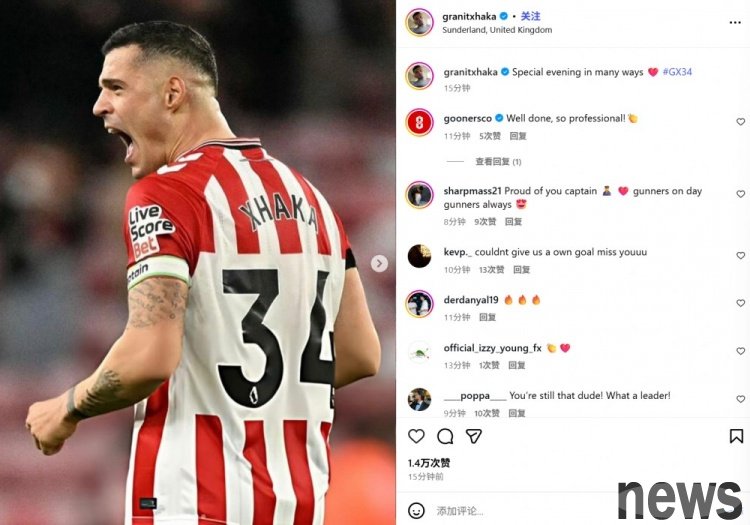Image resolution: width=750 pixels, height=525 pixels.
Task: Open the three-dot more options menu
Action: (735, 22)
